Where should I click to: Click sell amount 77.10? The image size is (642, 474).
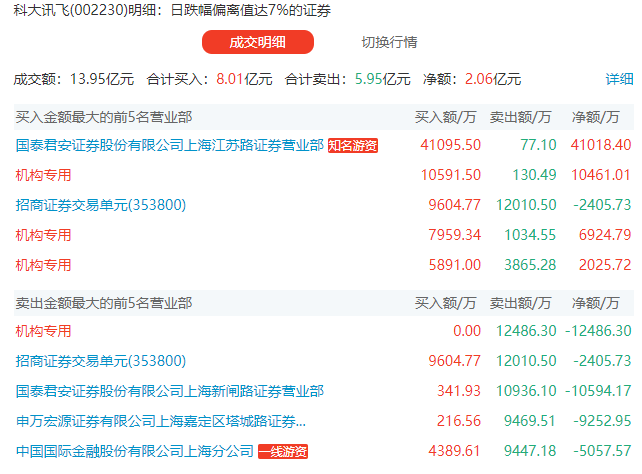pyautogui.click(x=538, y=145)
